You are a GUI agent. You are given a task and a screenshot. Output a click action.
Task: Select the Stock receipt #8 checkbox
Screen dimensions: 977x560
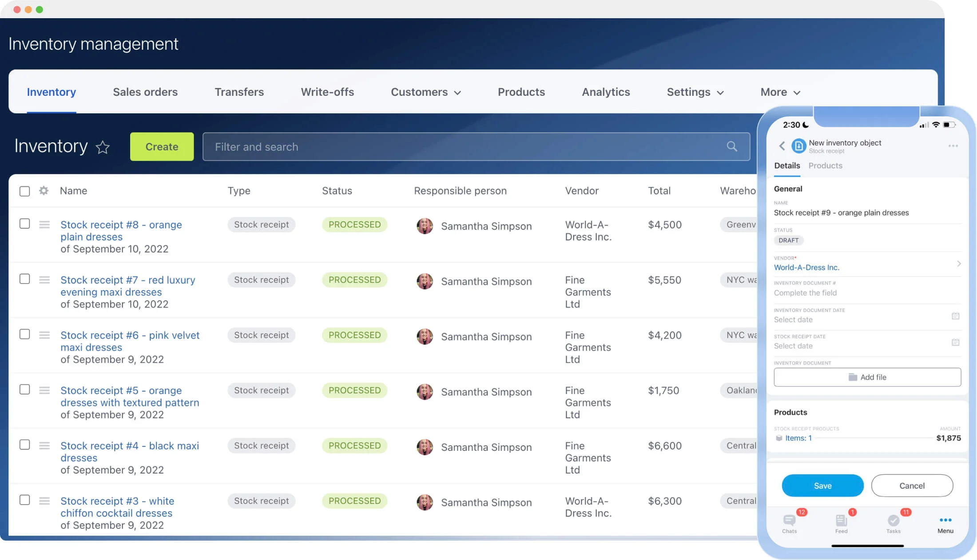click(25, 224)
